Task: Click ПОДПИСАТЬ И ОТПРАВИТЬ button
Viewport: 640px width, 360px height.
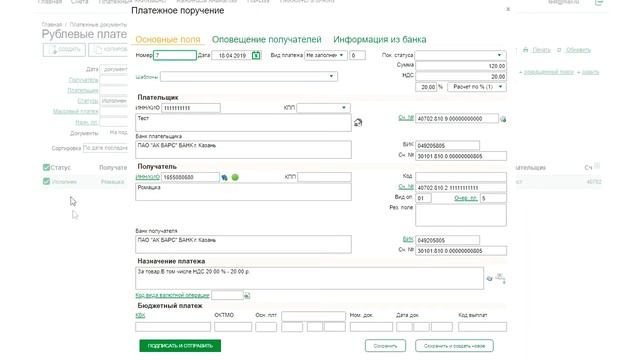Action: coord(180,346)
